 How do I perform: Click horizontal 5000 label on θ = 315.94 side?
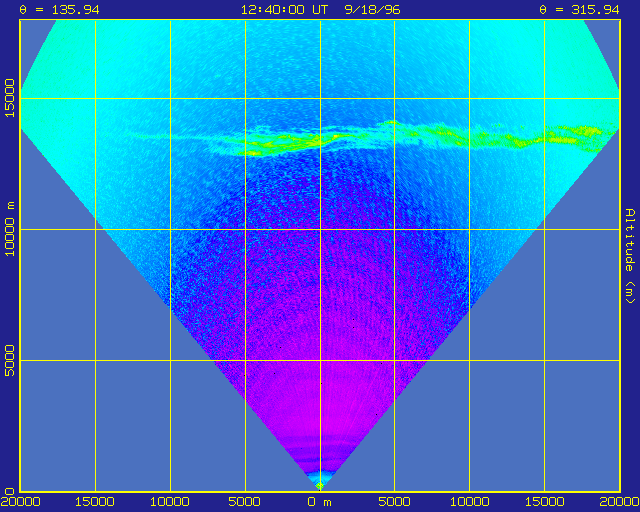[x=394, y=502]
